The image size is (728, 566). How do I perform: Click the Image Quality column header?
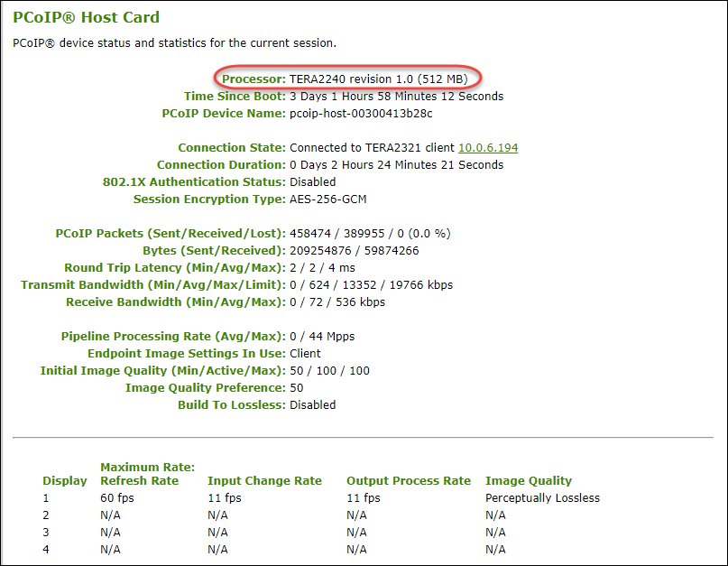(x=529, y=481)
